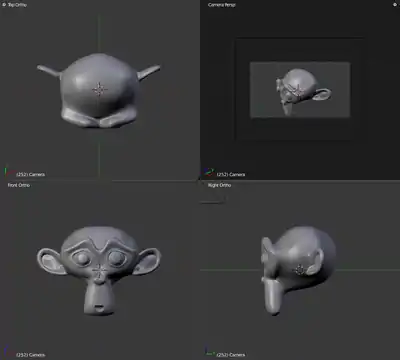Click the Camera Persp view label
The image size is (400, 360).
[222, 5]
